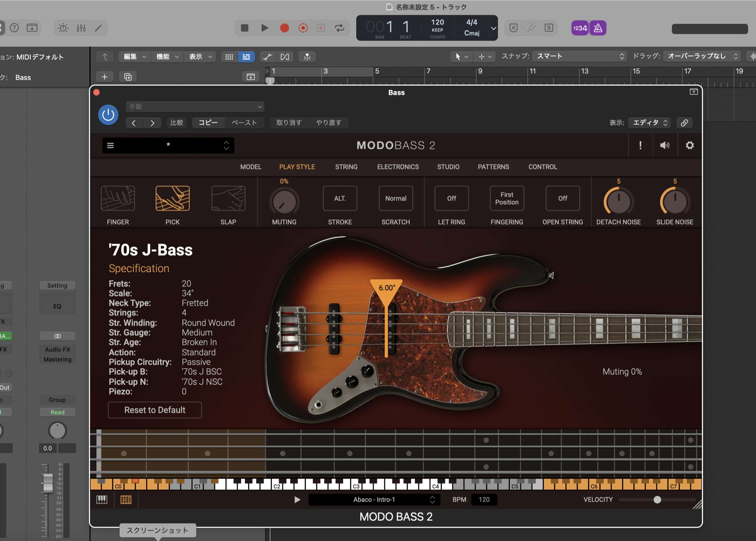Switch to the ELECTRONICS tab
Screen dimensions: 756x541
click(x=398, y=167)
